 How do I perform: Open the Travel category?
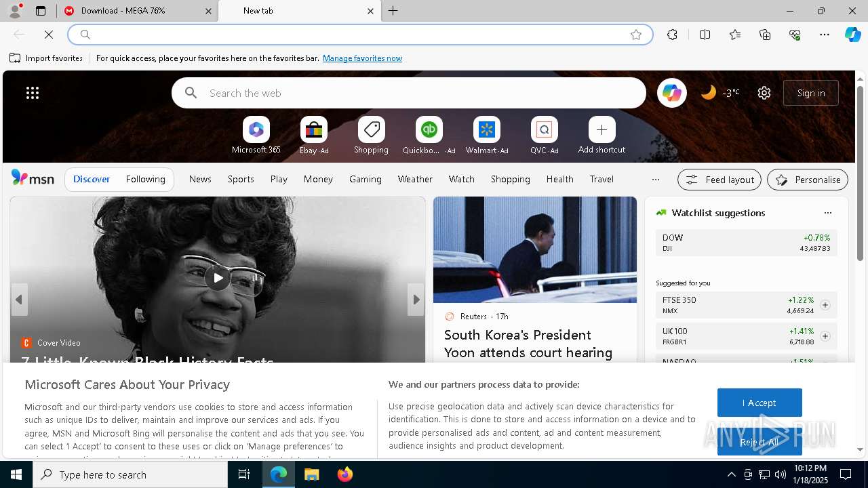tap(601, 179)
